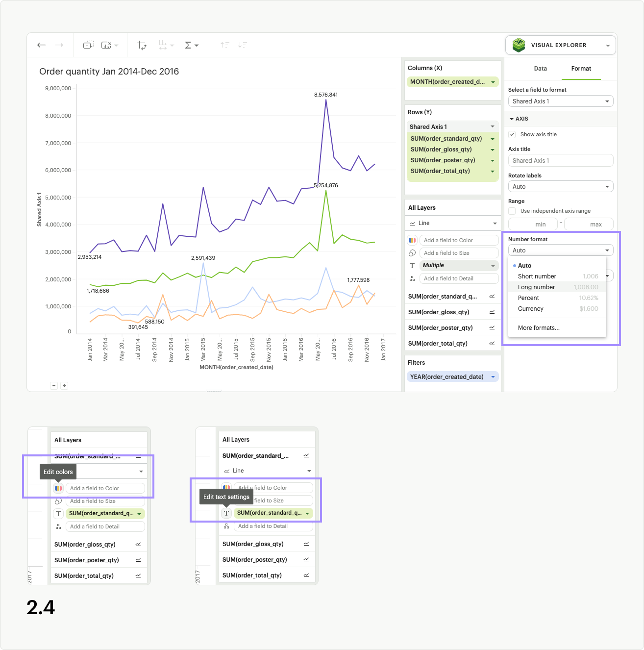Switch to the Data tab
644x650 pixels.
[540, 69]
